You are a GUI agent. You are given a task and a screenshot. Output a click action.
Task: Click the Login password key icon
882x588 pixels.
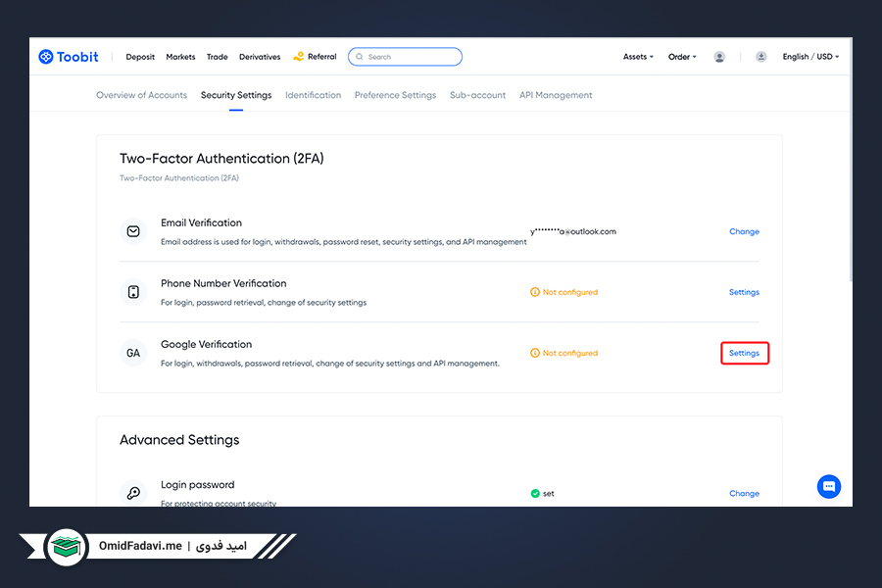(x=133, y=493)
